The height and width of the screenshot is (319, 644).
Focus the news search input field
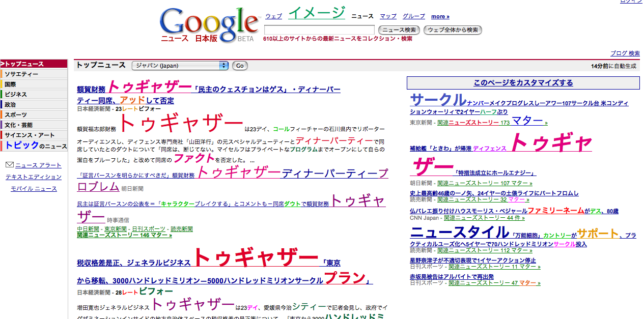tap(319, 30)
